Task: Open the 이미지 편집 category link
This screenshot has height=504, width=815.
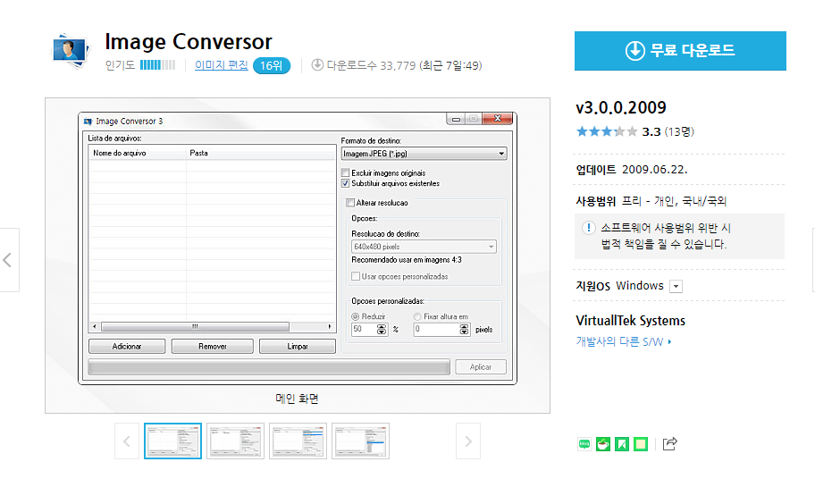Action: 221,65
